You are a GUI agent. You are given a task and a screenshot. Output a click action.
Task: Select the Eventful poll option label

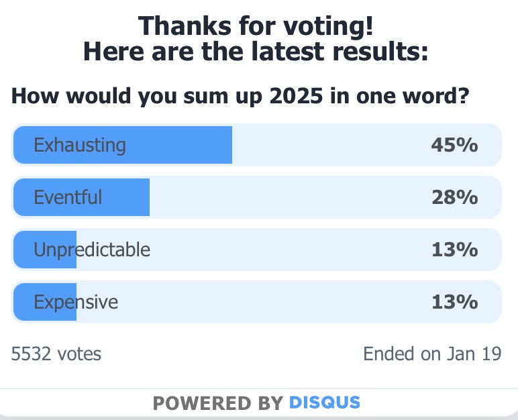coord(68,197)
